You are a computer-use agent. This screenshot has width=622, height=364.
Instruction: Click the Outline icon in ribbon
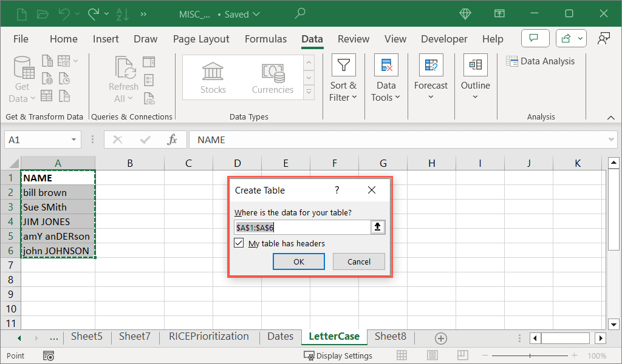[x=475, y=66]
